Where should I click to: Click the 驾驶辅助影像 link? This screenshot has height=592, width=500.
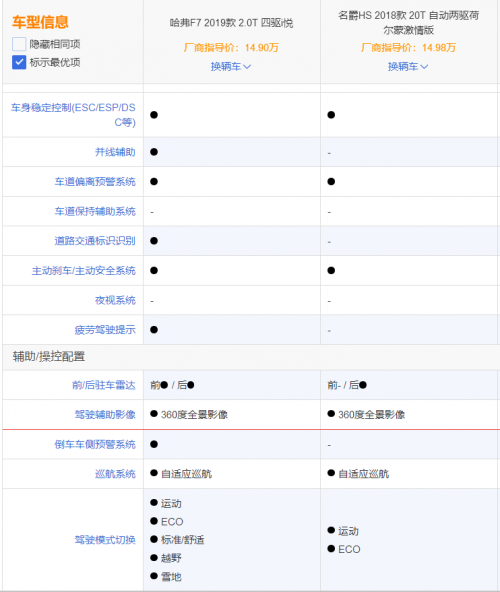pos(105,415)
